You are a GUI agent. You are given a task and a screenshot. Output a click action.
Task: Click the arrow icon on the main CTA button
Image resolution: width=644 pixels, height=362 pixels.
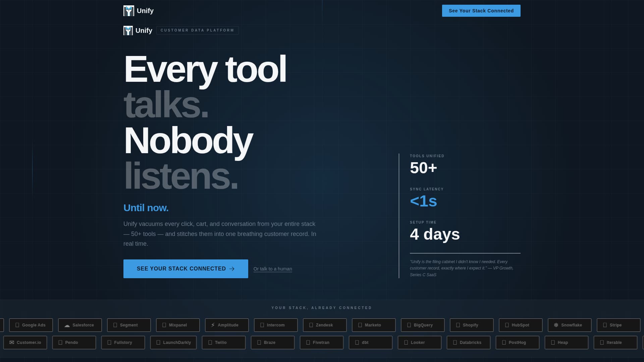tap(232, 269)
